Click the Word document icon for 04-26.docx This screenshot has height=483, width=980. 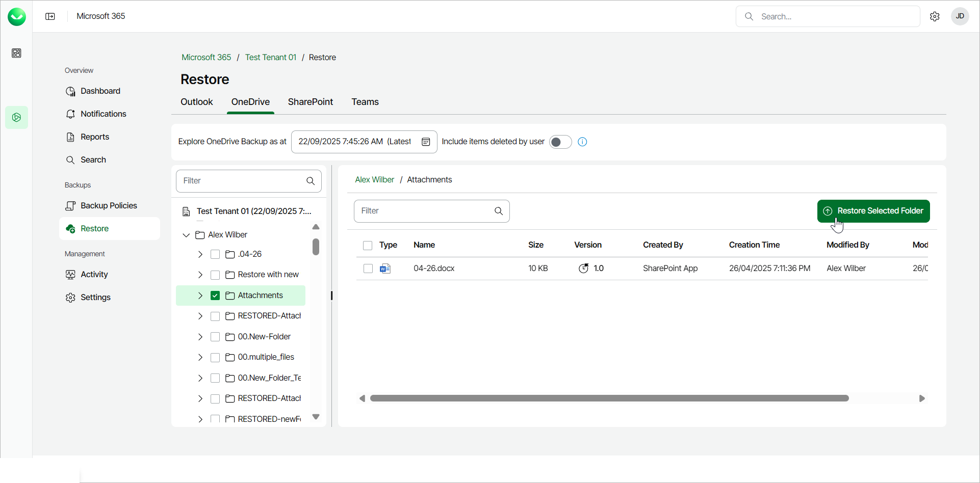385,269
